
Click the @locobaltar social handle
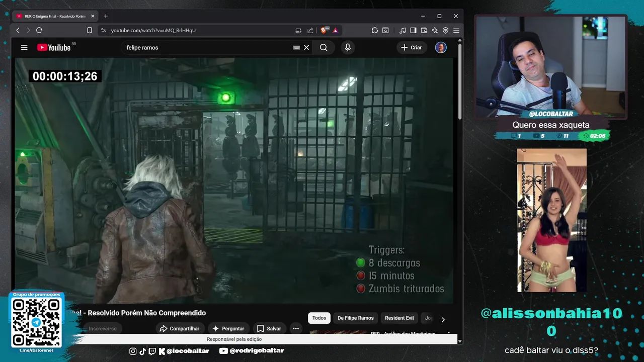tap(188, 351)
